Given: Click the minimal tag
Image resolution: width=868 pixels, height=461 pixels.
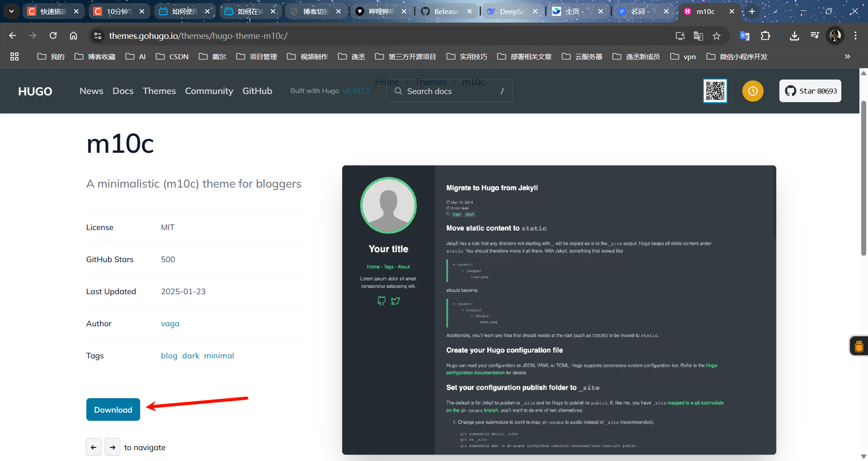Looking at the screenshot, I should [x=219, y=356].
